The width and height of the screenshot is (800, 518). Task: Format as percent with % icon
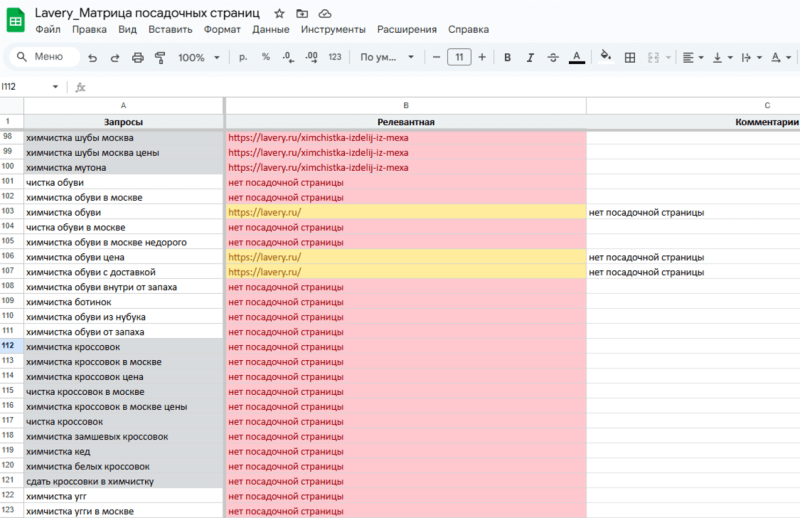(x=266, y=57)
